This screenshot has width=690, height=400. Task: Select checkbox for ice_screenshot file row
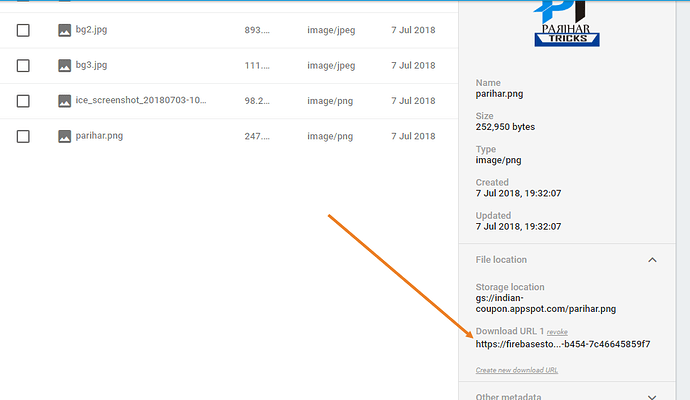click(23, 101)
